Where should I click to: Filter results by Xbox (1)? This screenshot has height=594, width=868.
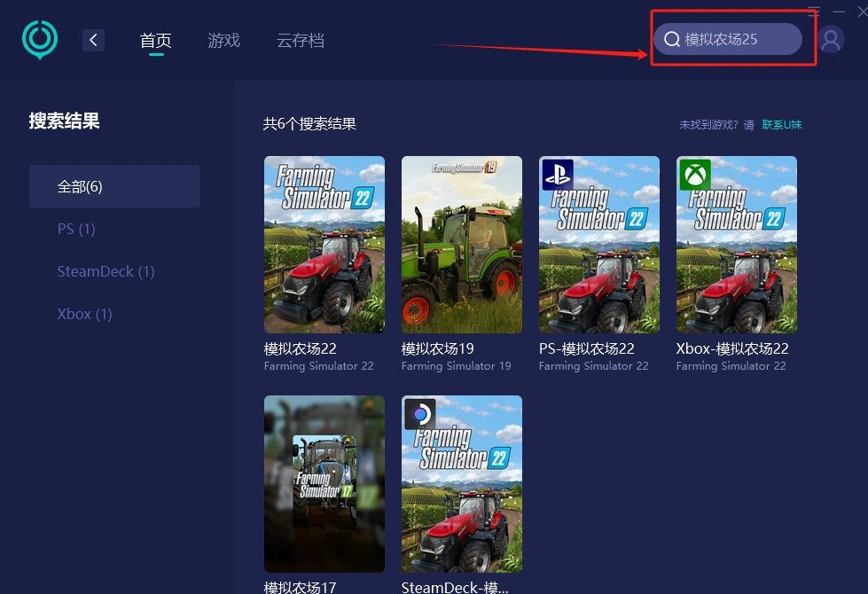[x=85, y=314]
